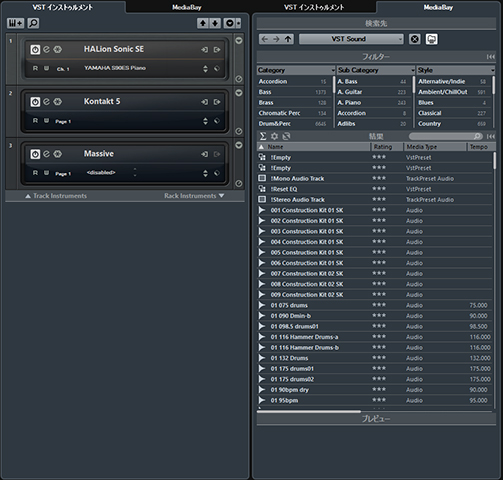Toggle Write automation for HALion Sonic SE
Image resolution: width=503 pixels, height=480 pixels.
(x=46, y=68)
